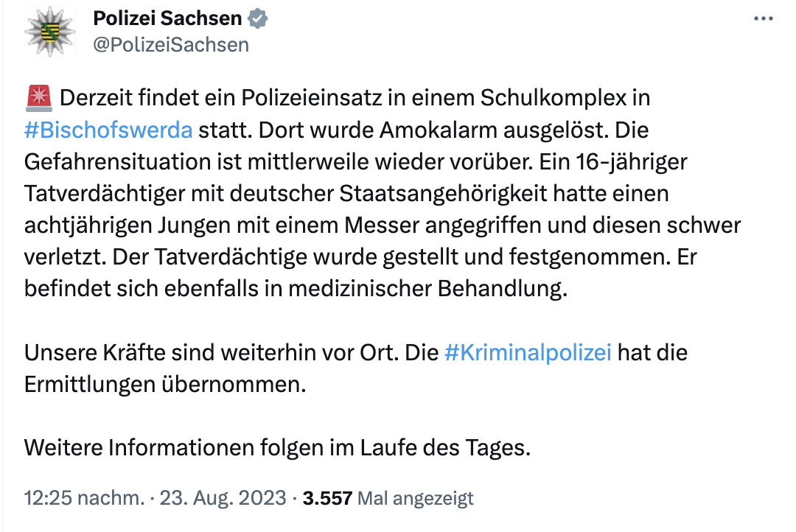Open the @PolizeiSachsen handle link
This screenshot has height=532, width=796.
pos(171,45)
